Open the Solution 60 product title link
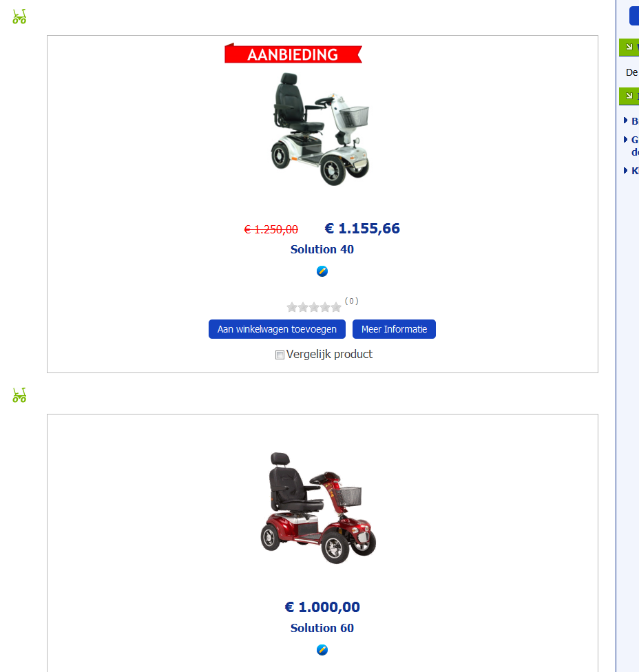 coord(322,628)
